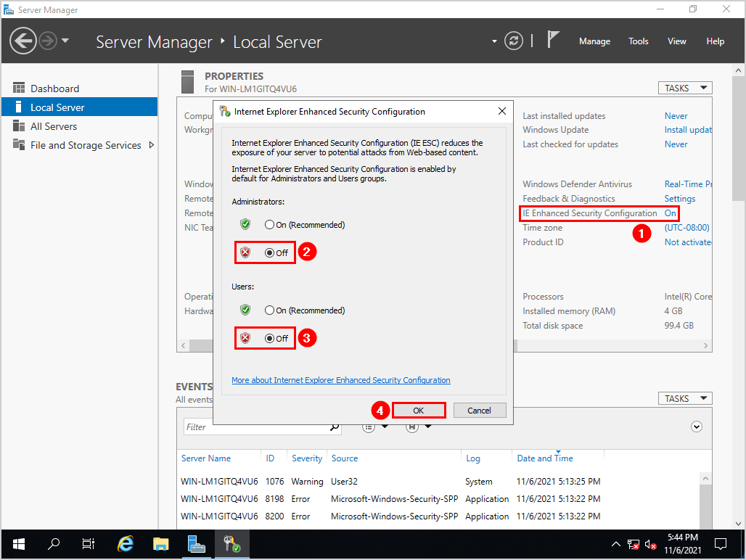Open More about IE Enhanced Security link

point(340,380)
